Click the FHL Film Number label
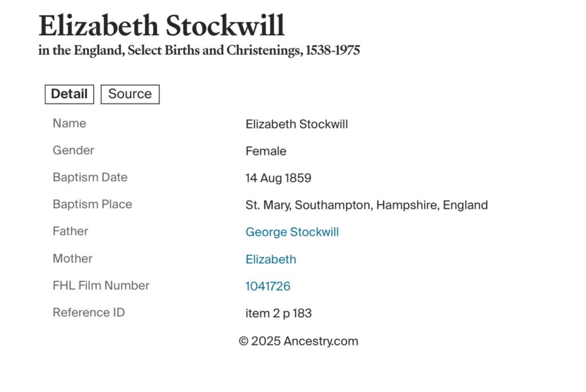The image size is (586, 392). 101,286
